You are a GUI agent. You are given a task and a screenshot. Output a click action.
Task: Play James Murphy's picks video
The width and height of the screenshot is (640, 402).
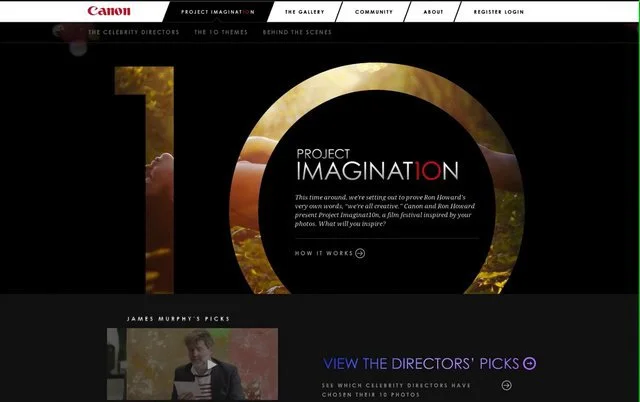click(211, 364)
